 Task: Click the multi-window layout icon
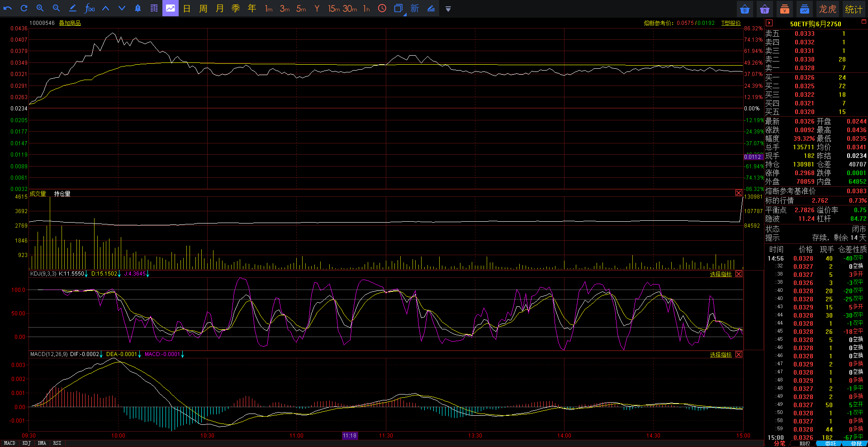pyautogui.click(x=398, y=9)
